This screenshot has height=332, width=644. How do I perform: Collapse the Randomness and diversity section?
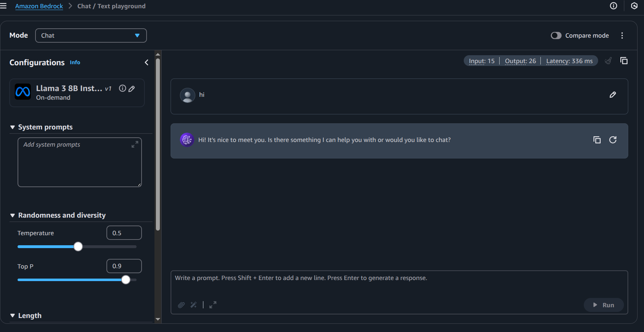click(x=13, y=215)
